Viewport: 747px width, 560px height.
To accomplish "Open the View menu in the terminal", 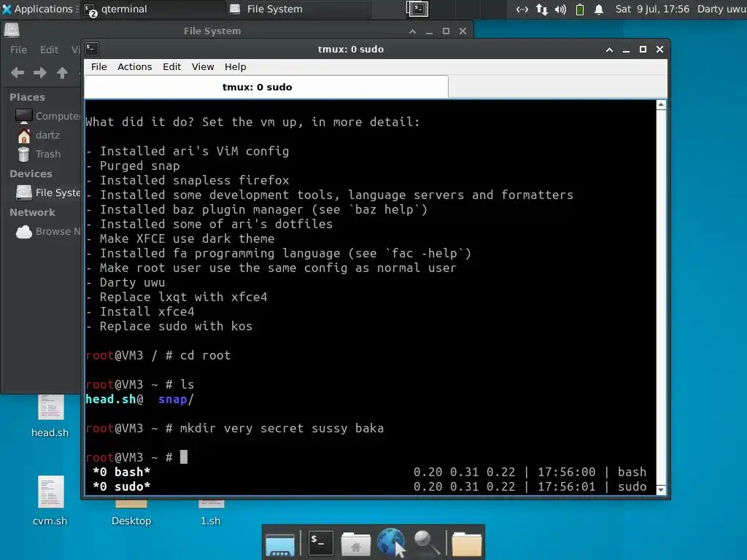I will 203,66.
